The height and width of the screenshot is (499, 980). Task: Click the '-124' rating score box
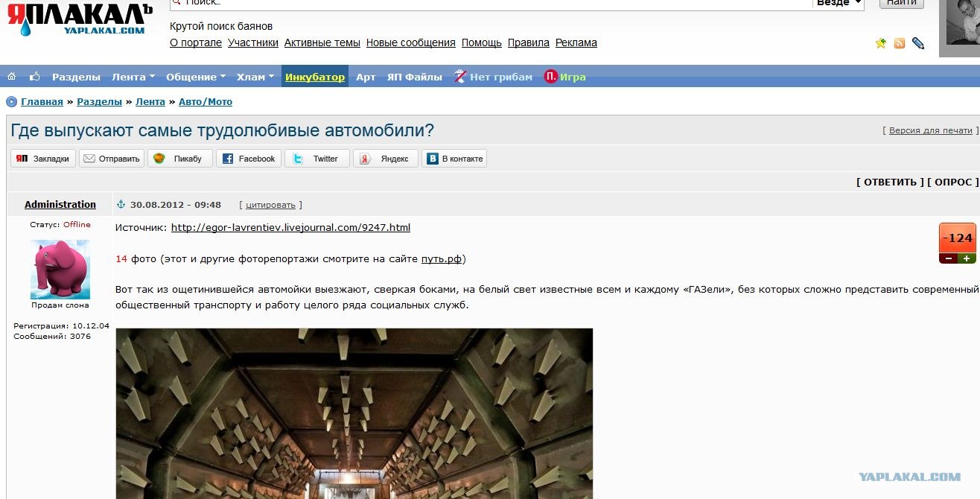[x=958, y=238]
